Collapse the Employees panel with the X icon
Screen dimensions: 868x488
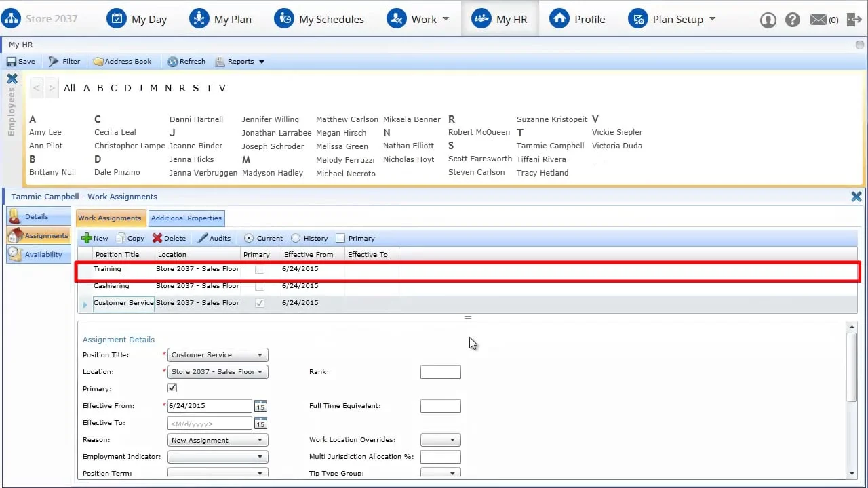click(12, 79)
